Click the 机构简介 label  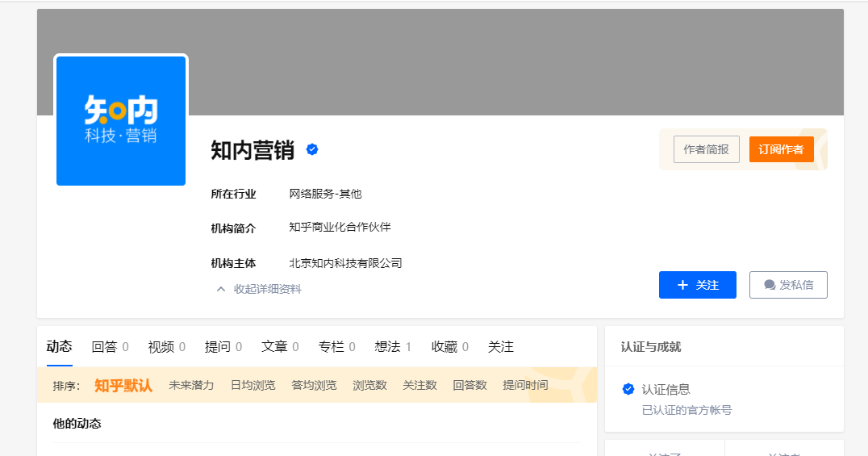(x=233, y=228)
